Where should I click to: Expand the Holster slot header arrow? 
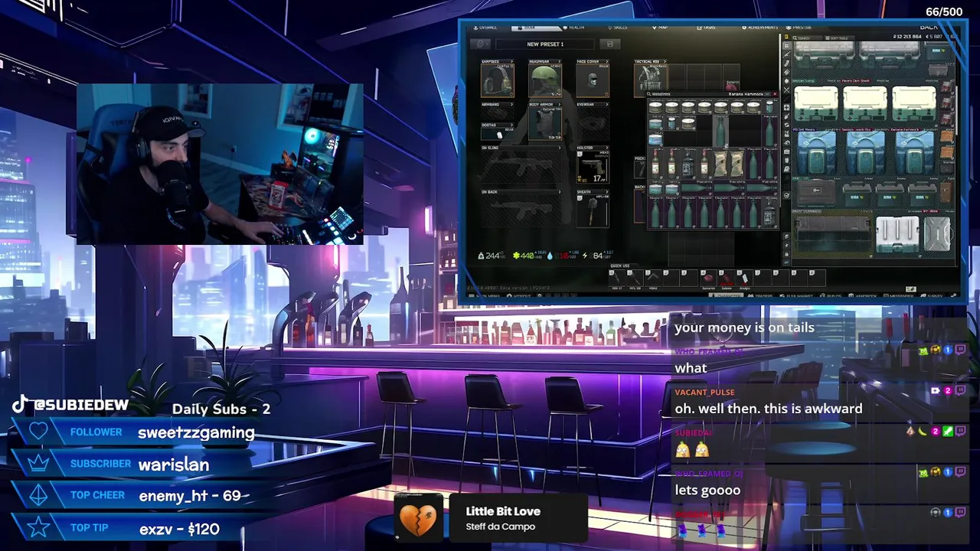pos(607,148)
